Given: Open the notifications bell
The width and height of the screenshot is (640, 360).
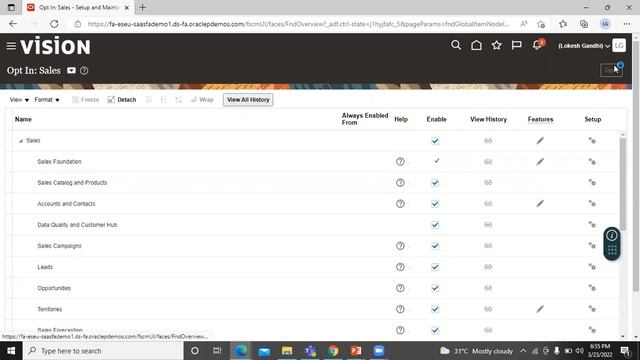Looking at the screenshot, I should point(537,45).
